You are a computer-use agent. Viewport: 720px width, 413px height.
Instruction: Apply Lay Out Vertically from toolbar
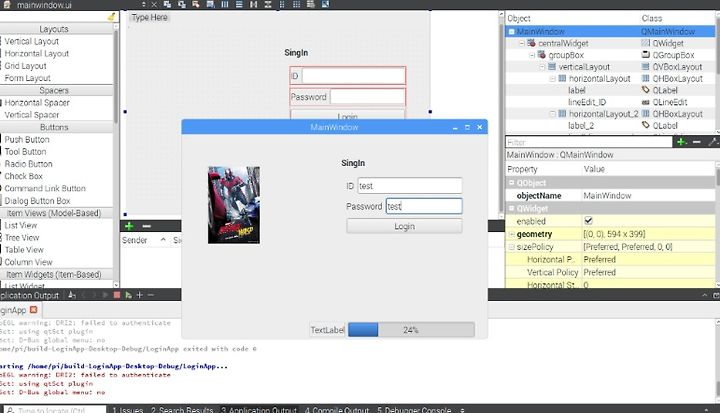tap(239, 4)
